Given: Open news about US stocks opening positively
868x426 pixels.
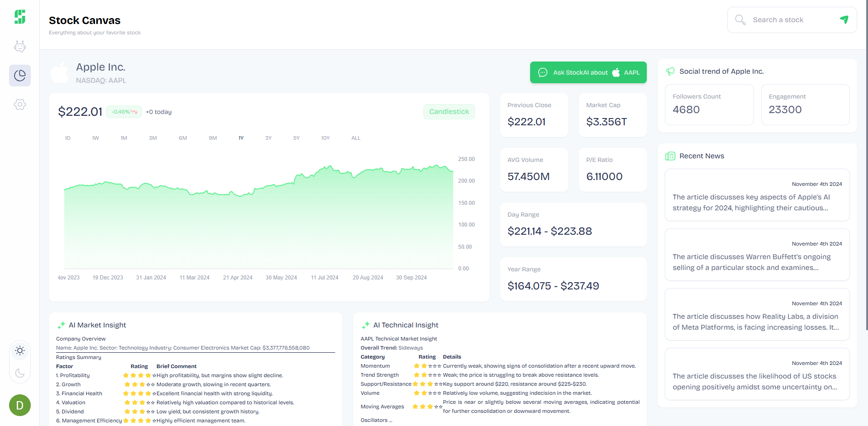Looking at the screenshot, I should [757, 374].
